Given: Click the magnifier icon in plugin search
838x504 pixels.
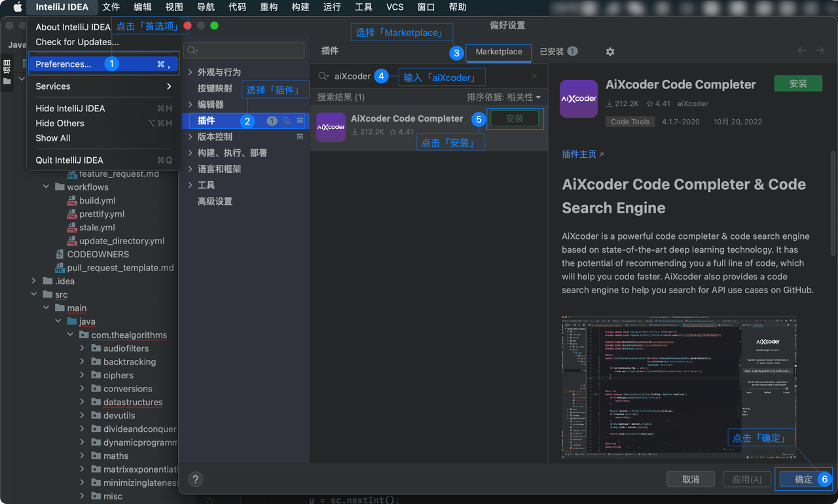Looking at the screenshot, I should (323, 76).
